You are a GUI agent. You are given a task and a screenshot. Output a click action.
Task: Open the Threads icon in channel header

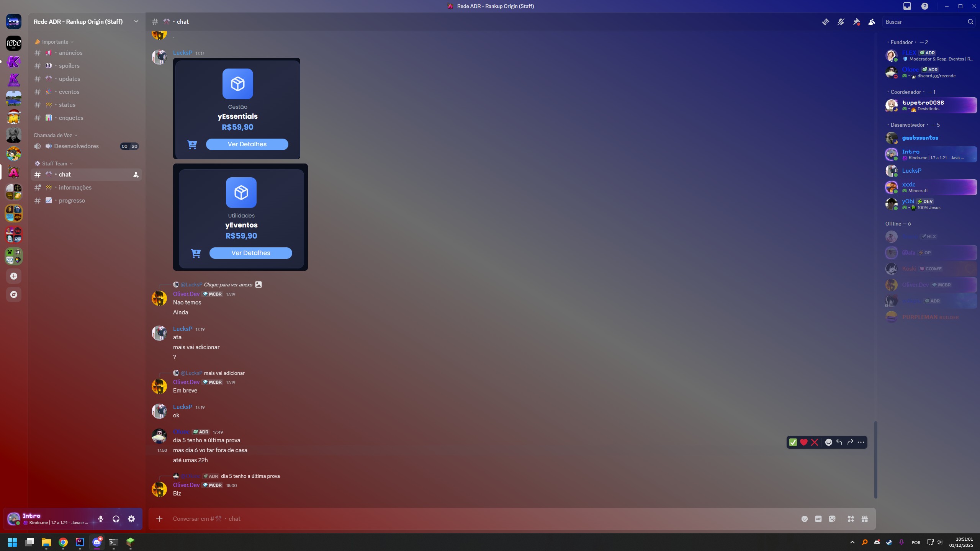click(x=825, y=22)
